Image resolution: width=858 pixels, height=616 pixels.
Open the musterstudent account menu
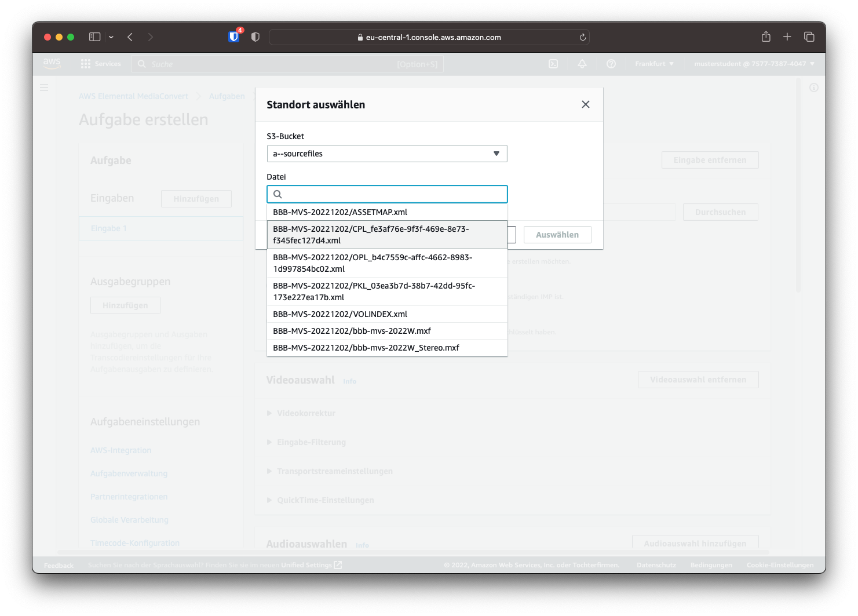click(x=754, y=64)
